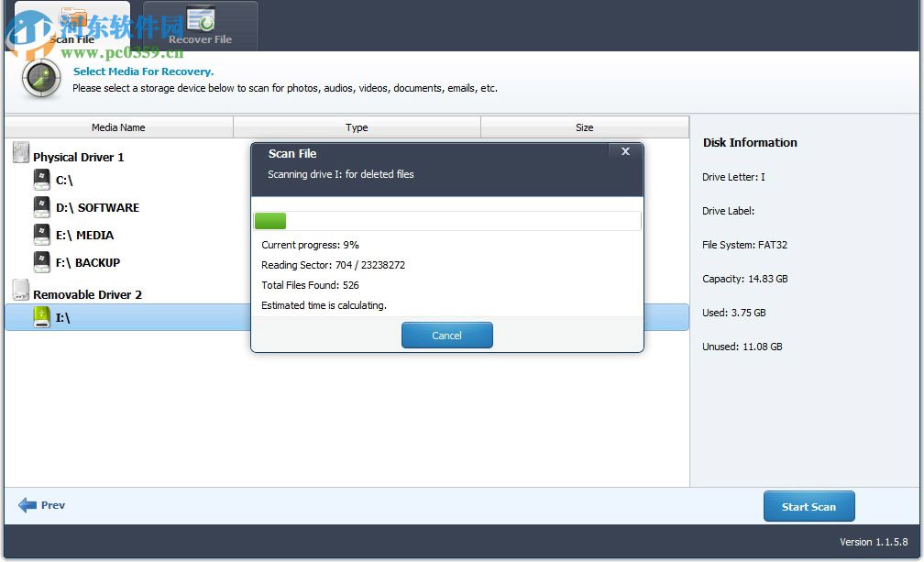Image resolution: width=924 pixels, height=562 pixels.
Task: Click the green scan progress bar
Action: (269, 220)
